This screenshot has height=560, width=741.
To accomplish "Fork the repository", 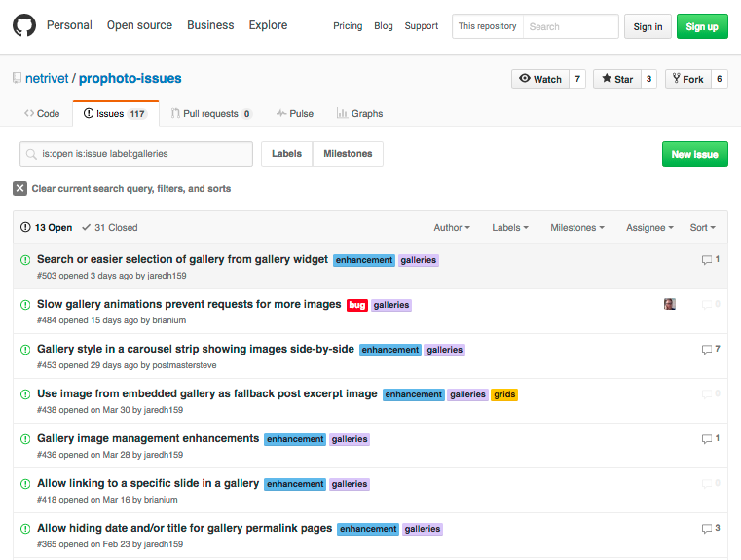I will 688,79.
